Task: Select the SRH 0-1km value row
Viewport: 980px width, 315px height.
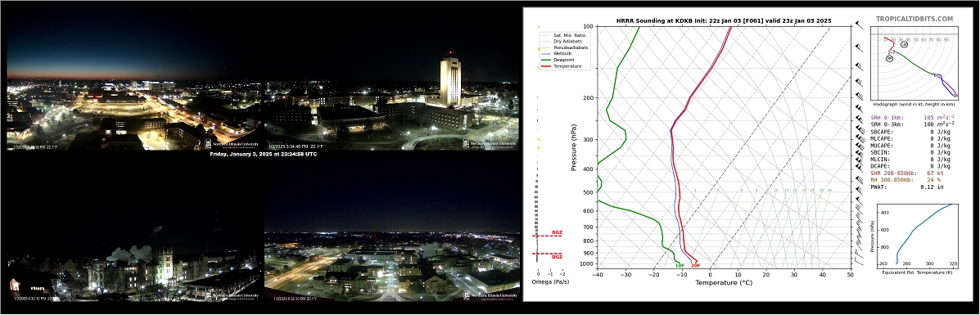Action: click(x=913, y=118)
